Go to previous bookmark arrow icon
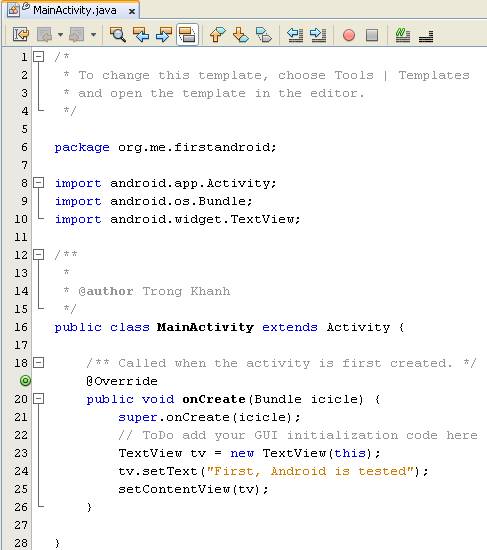This screenshot has height=550, width=487. coord(217,34)
